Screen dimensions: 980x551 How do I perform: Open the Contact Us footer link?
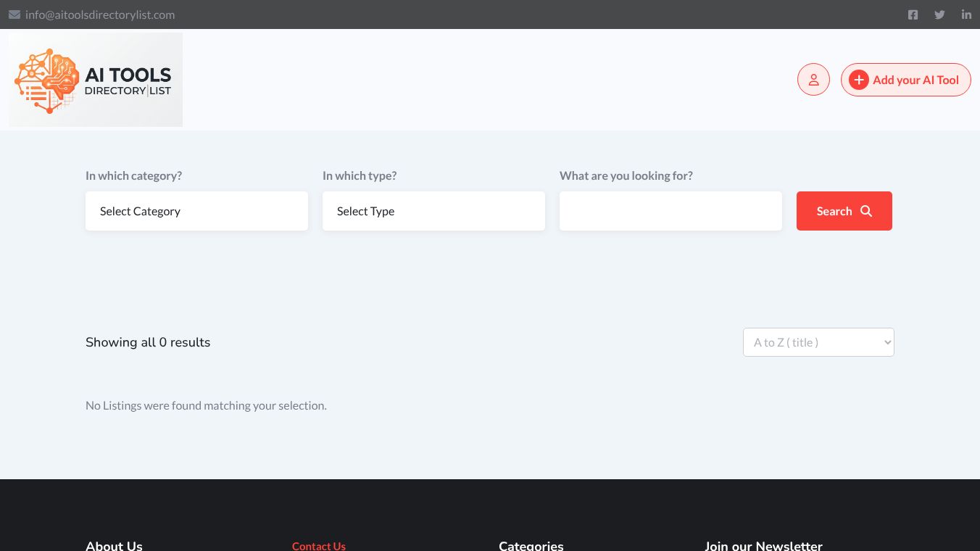point(318,546)
